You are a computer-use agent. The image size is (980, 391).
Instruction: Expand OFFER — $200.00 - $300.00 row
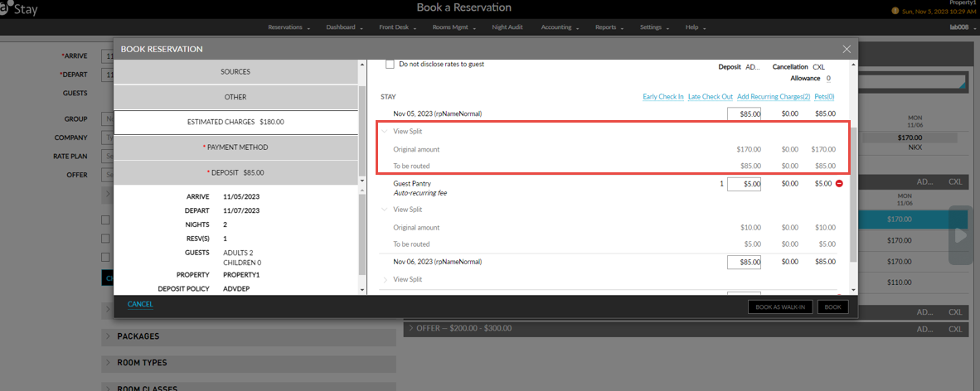coord(686,328)
